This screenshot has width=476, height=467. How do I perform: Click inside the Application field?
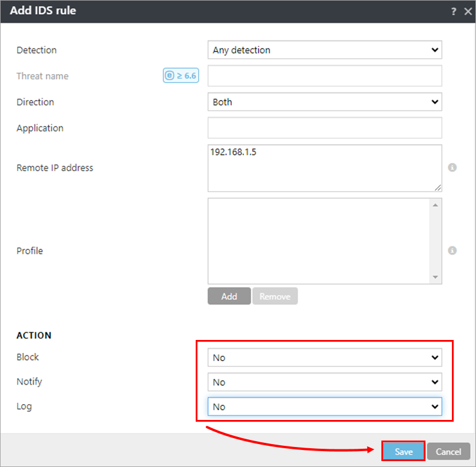click(324, 128)
